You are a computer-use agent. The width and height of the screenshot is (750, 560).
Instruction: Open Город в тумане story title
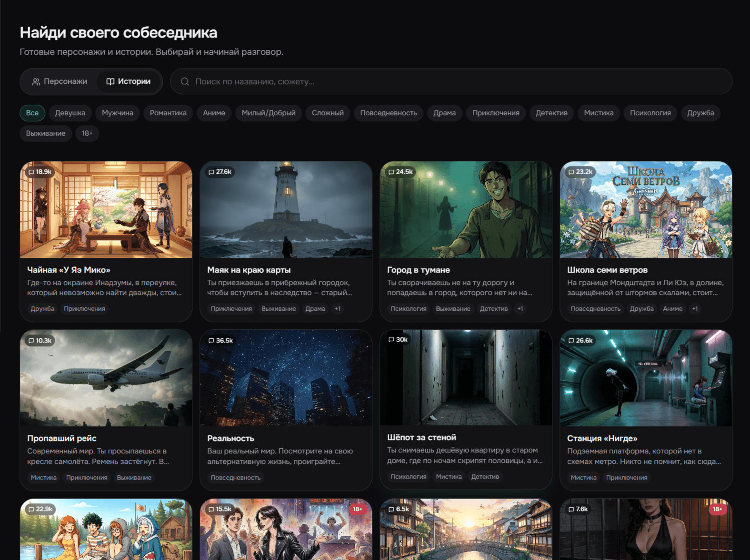click(419, 270)
